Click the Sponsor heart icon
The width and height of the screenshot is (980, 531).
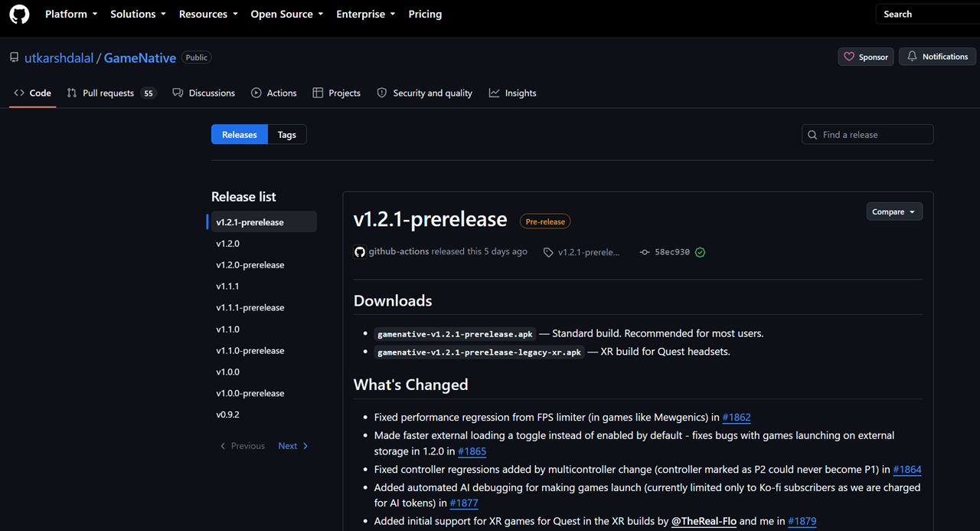coord(849,57)
